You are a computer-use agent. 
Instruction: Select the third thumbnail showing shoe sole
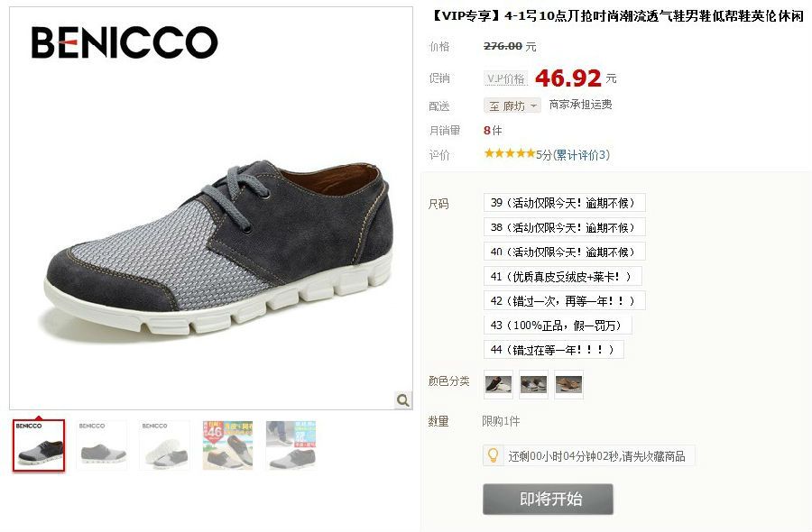click(x=165, y=445)
